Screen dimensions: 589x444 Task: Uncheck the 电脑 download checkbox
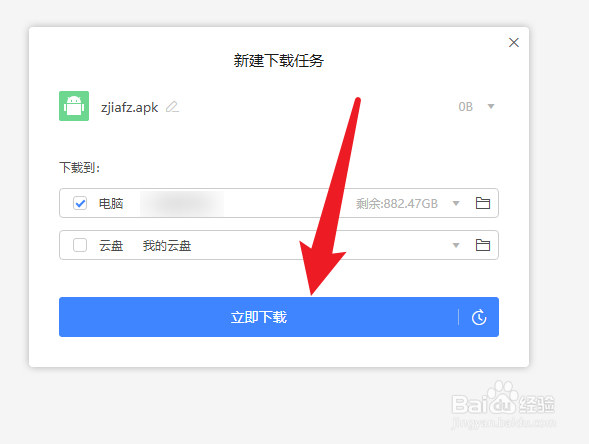[80, 203]
